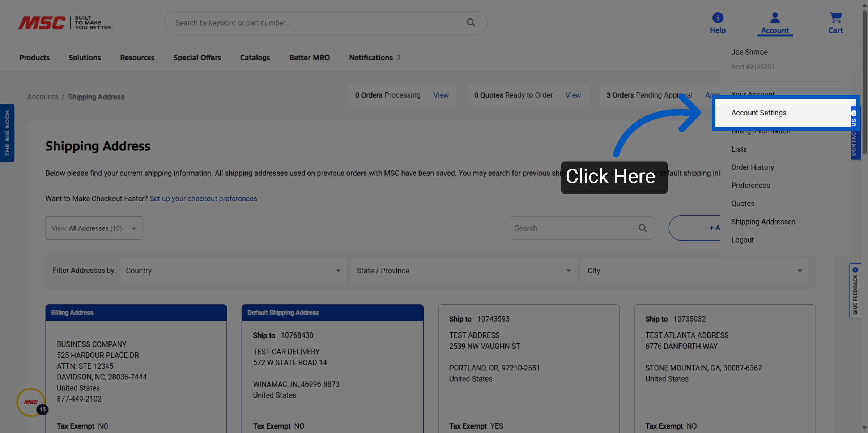Open Notifications with 3 alerts
868x433 pixels.
375,58
